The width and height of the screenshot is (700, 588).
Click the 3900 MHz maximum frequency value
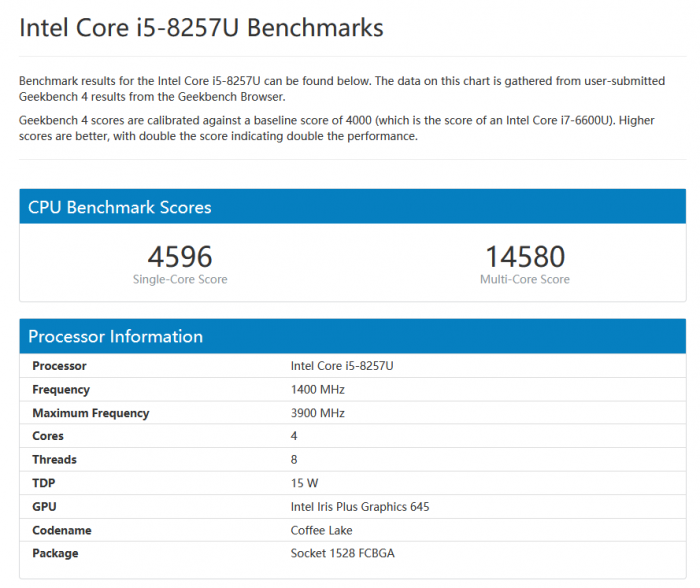(x=316, y=413)
